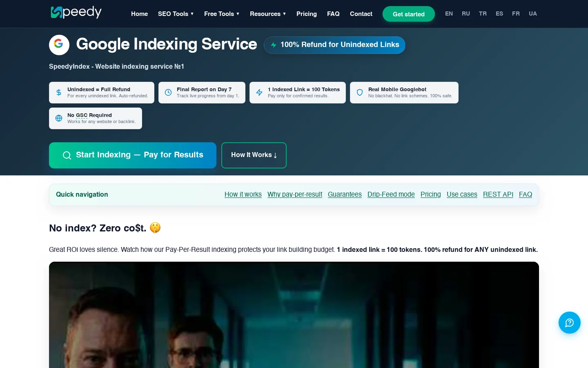Jump to the Drip-Feed mode section

[x=391, y=195]
